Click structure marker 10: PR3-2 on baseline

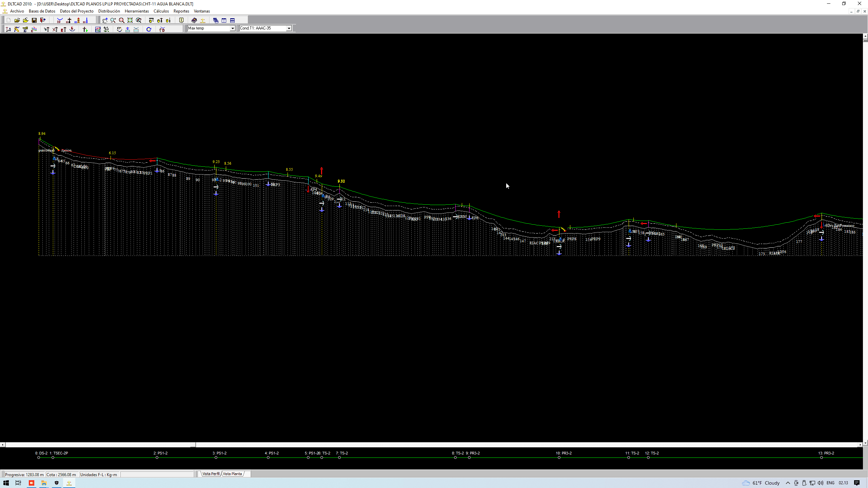click(559, 457)
